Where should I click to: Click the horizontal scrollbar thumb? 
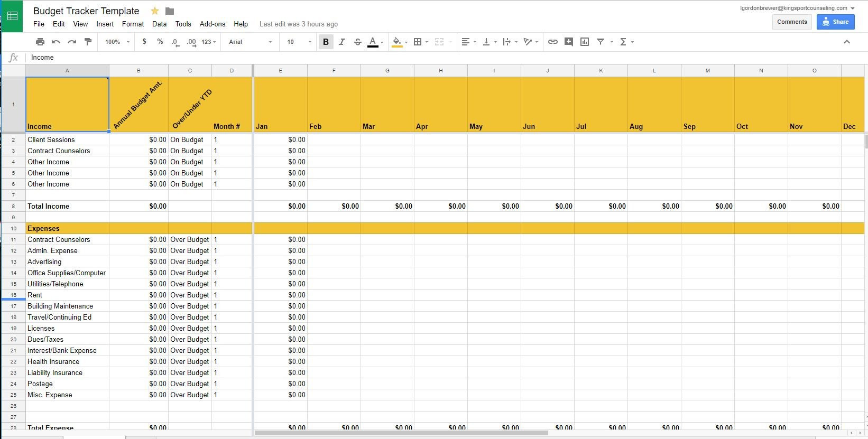[x=401, y=433]
